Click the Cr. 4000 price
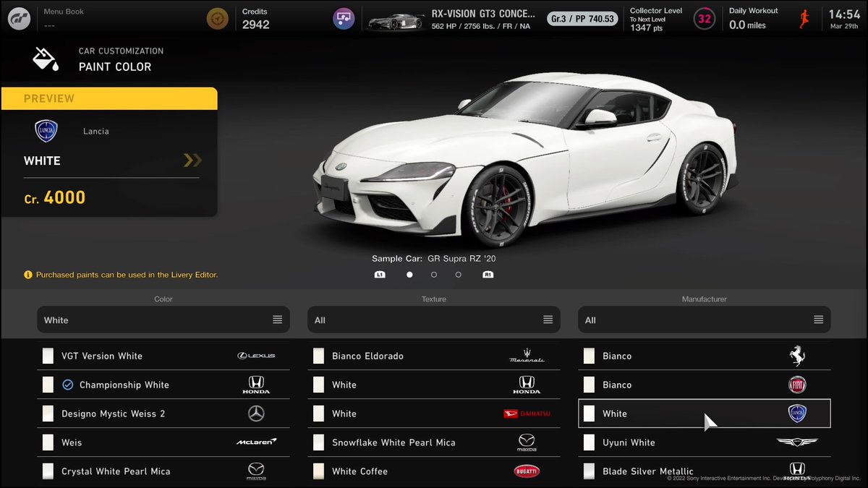The image size is (868, 488). 55,197
